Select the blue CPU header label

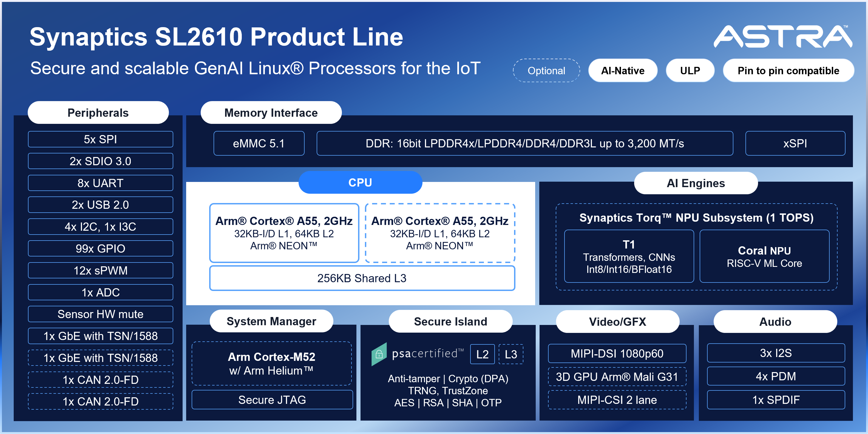[x=360, y=182]
